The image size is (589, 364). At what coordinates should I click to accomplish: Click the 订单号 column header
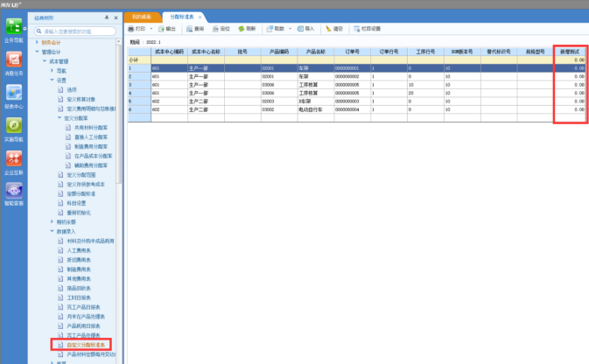(353, 52)
